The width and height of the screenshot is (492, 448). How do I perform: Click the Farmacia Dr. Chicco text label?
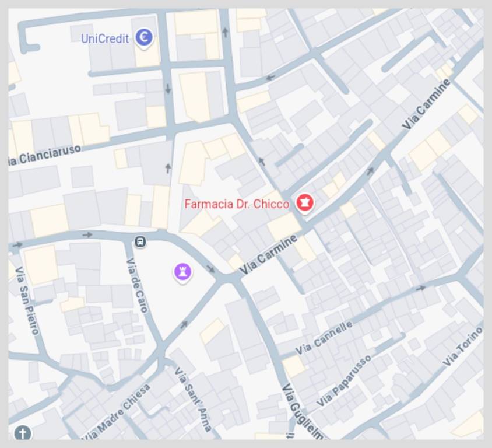[x=237, y=204]
